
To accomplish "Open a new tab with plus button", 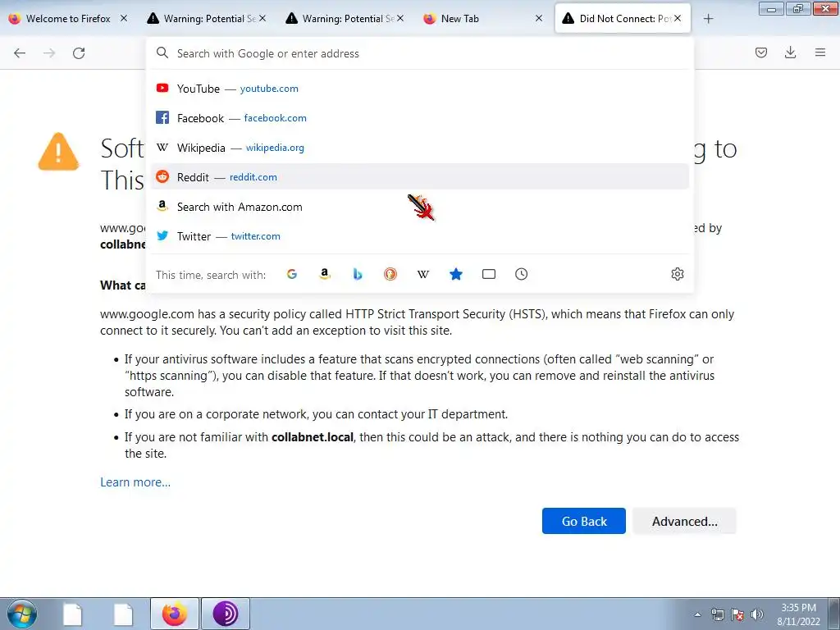I will tap(708, 19).
